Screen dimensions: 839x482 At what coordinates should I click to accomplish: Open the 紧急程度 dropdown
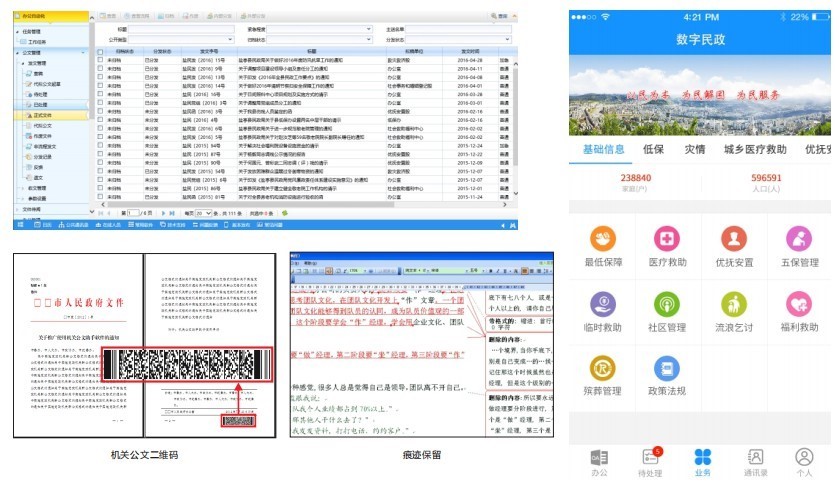click(319, 29)
